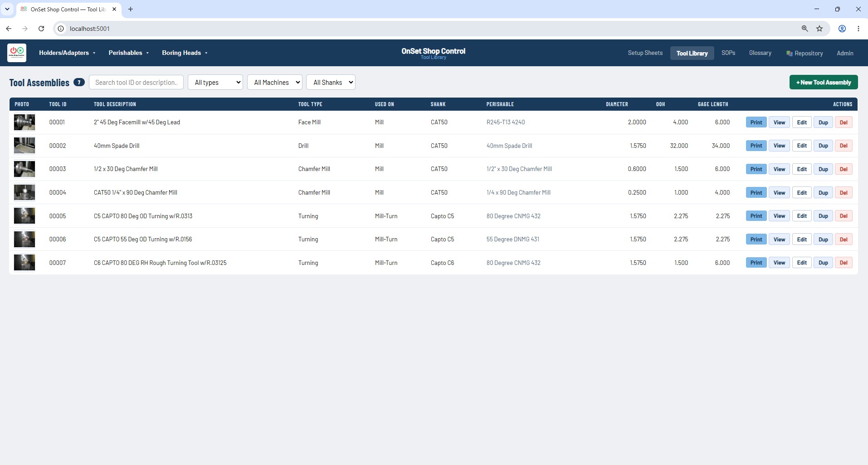Focus the search tool ID input field

[137, 82]
